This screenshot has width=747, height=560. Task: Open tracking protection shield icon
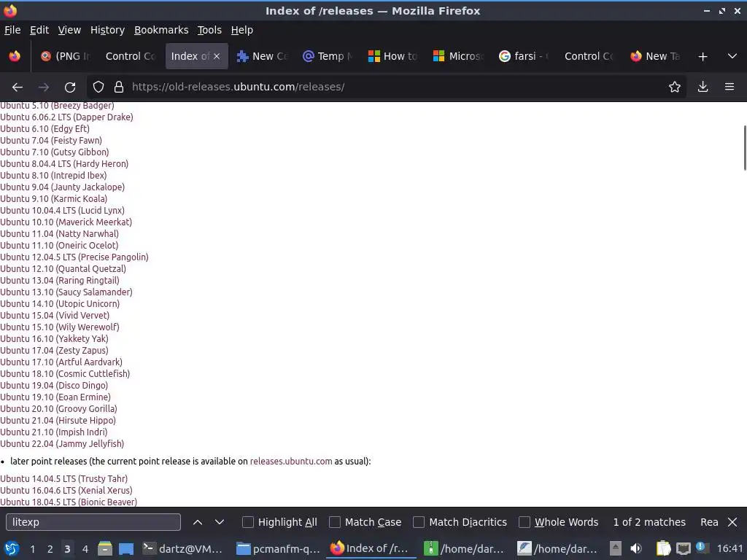(x=98, y=87)
